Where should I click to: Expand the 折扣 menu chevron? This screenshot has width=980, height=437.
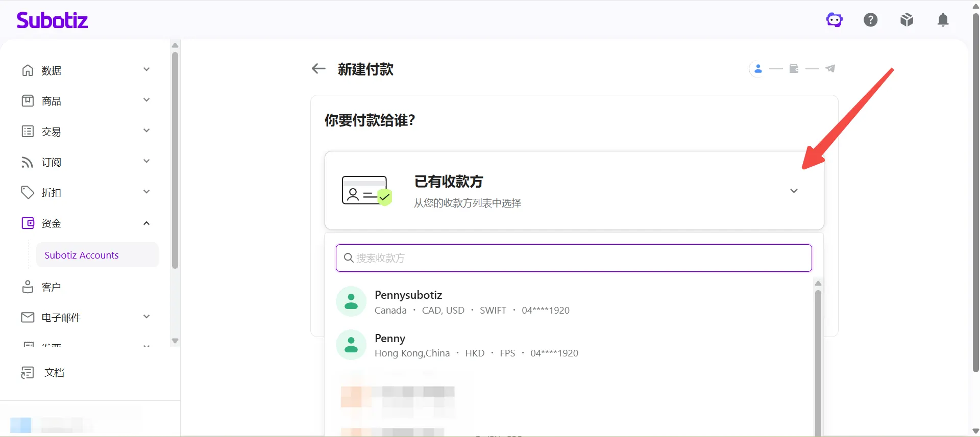tap(146, 192)
